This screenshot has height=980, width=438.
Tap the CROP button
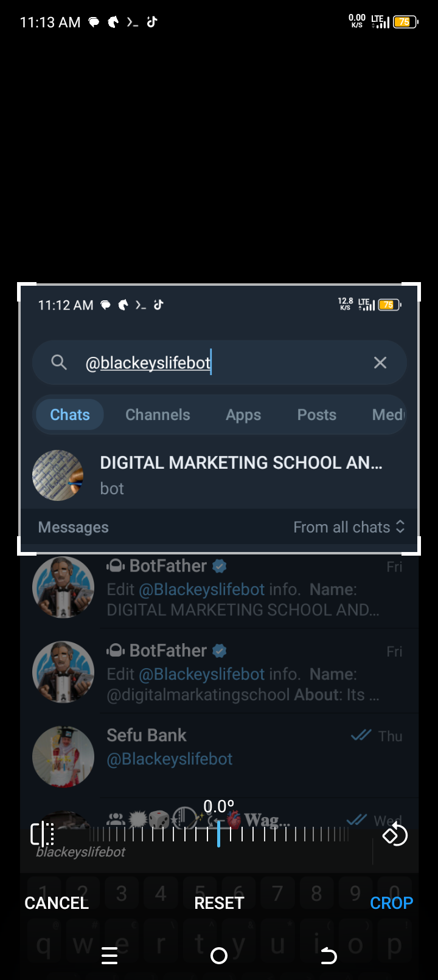click(x=391, y=903)
